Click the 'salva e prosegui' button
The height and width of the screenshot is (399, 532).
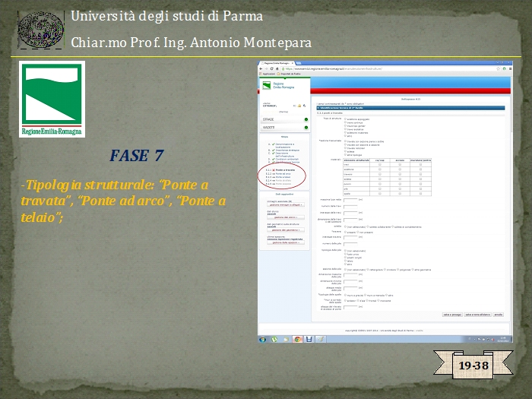(453, 314)
